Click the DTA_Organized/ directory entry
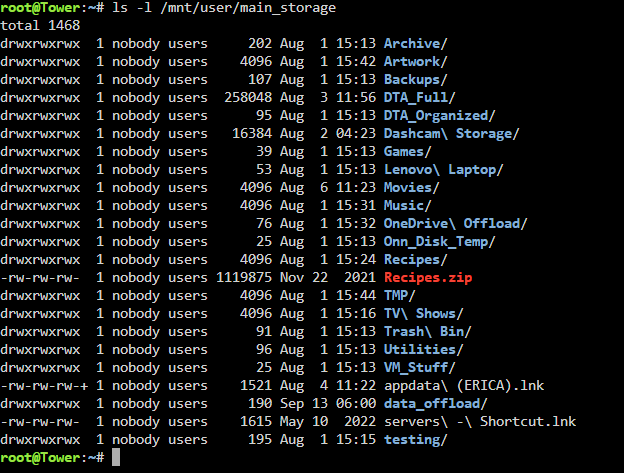 pyautogui.click(x=439, y=116)
